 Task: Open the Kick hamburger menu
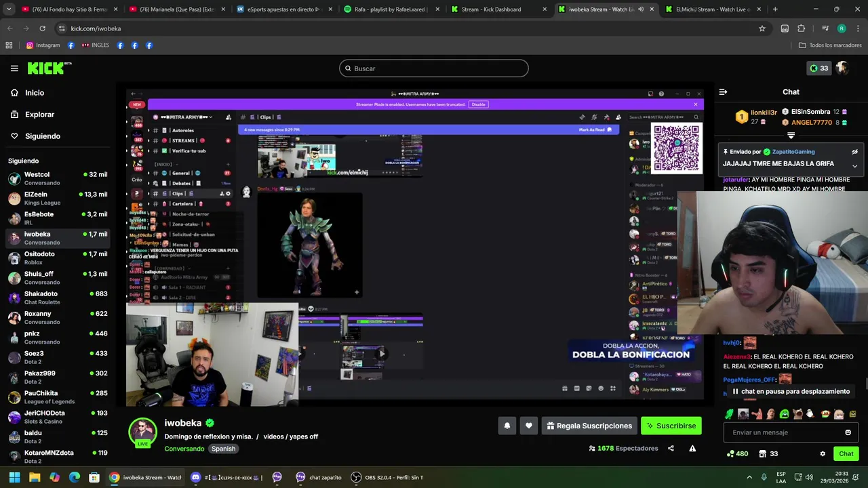pos(14,68)
